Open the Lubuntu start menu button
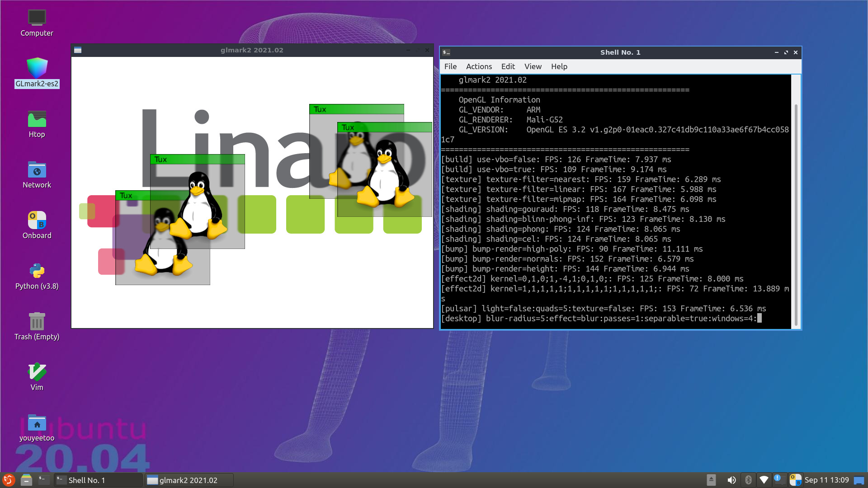 (x=9, y=480)
